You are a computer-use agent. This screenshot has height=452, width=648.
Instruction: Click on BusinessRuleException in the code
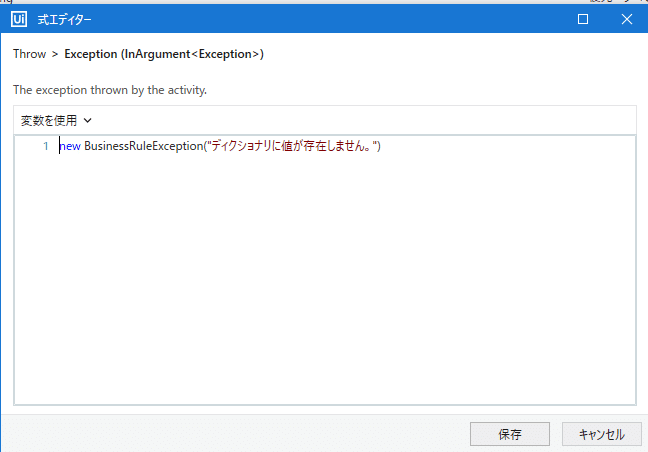143,146
